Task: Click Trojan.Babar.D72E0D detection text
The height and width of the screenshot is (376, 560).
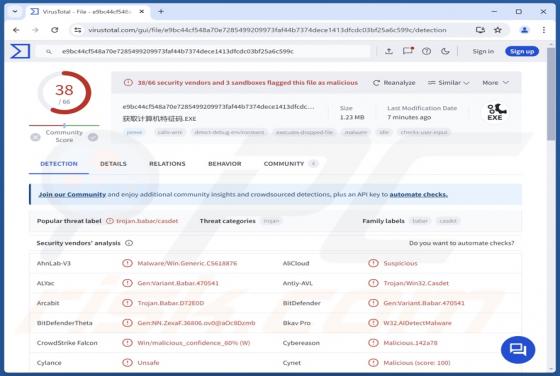Action: pos(171,303)
